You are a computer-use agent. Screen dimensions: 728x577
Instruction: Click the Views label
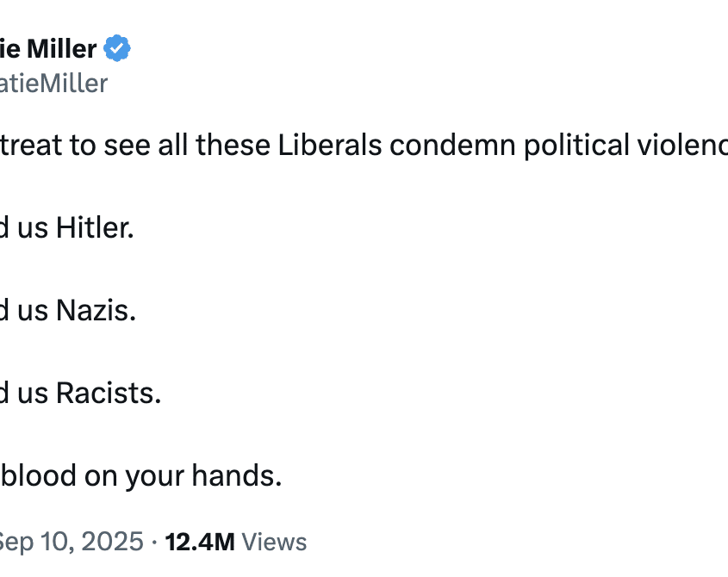point(274,542)
